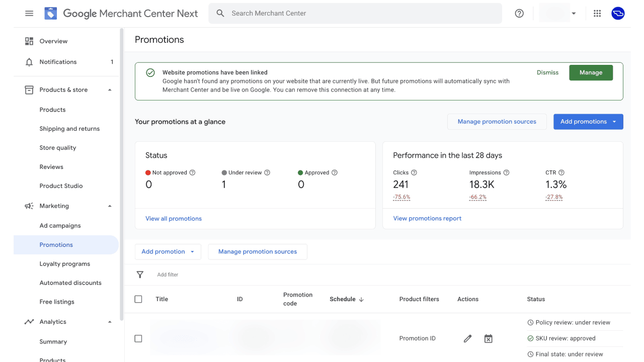This screenshot has width=644, height=362.
Task: Click the View promotions report link
Action: click(x=427, y=219)
